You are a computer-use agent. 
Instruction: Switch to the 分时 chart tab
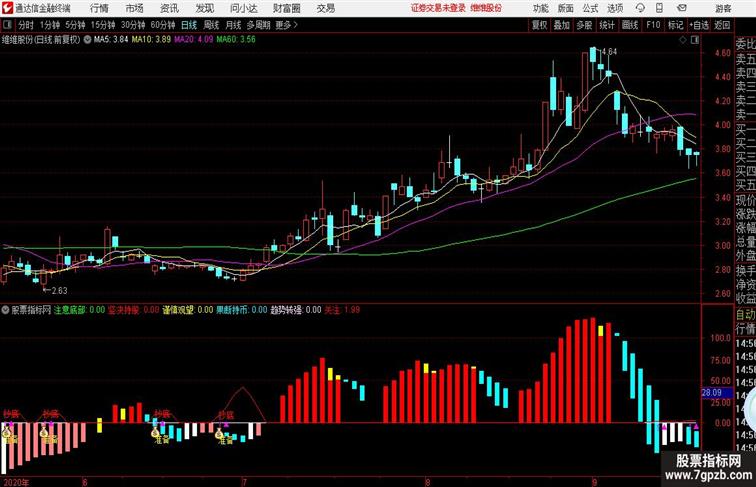[x=26, y=25]
